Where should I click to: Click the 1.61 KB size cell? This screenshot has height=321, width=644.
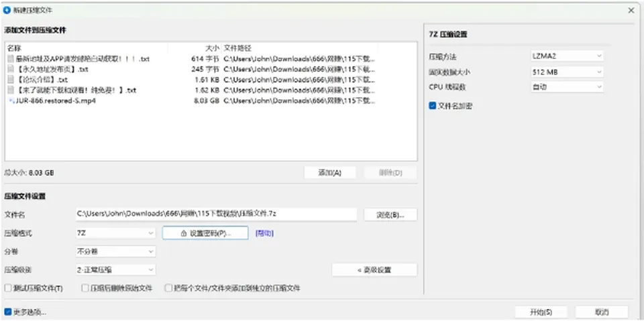(207, 80)
